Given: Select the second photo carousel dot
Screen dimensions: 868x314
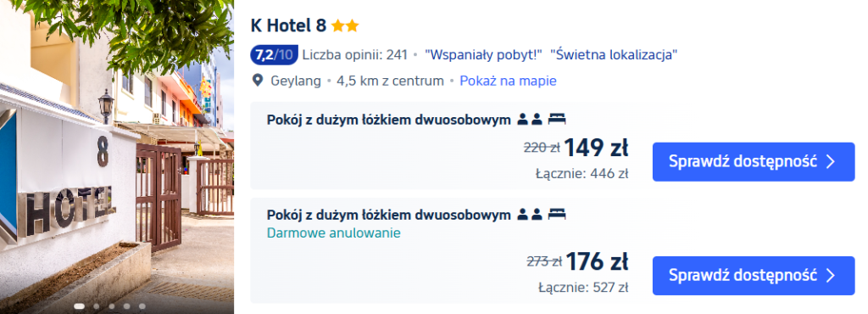Looking at the screenshot, I should pos(97,306).
